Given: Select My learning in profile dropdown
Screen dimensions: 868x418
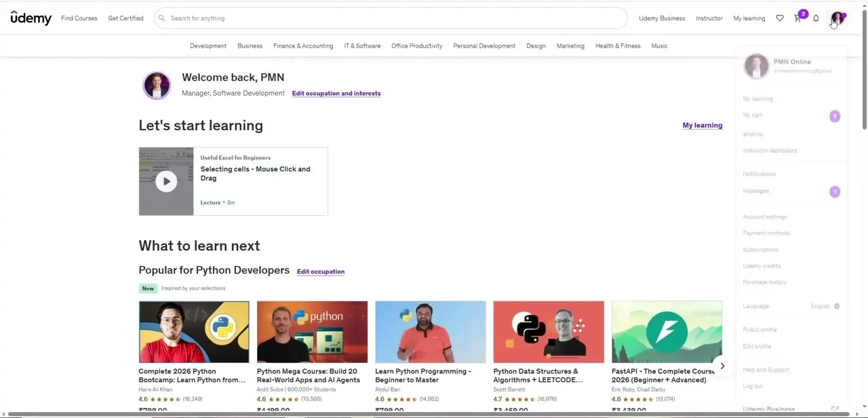Looking at the screenshot, I should point(757,99).
